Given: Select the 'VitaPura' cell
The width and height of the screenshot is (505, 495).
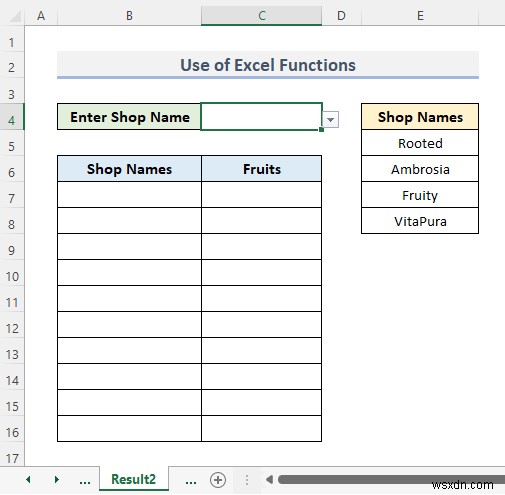Looking at the screenshot, I should [420, 221].
